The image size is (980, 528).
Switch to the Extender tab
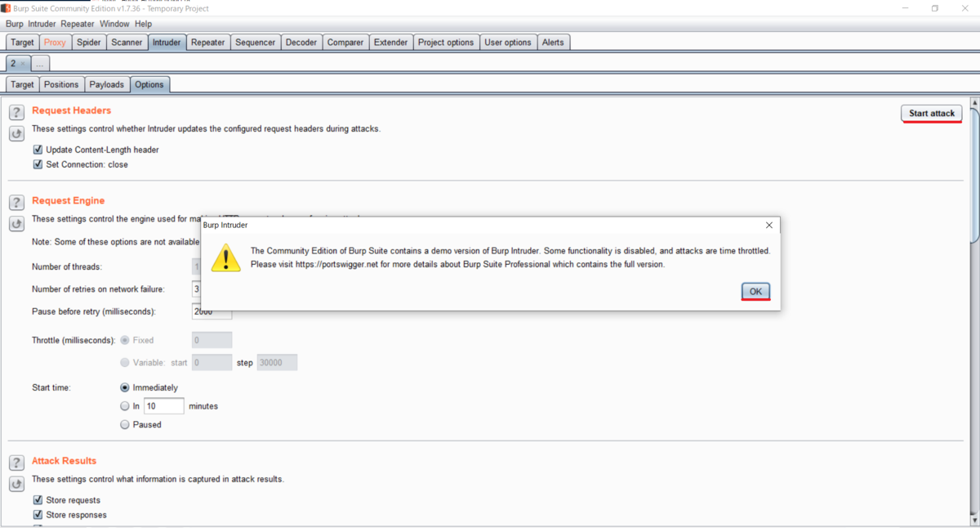click(390, 43)
